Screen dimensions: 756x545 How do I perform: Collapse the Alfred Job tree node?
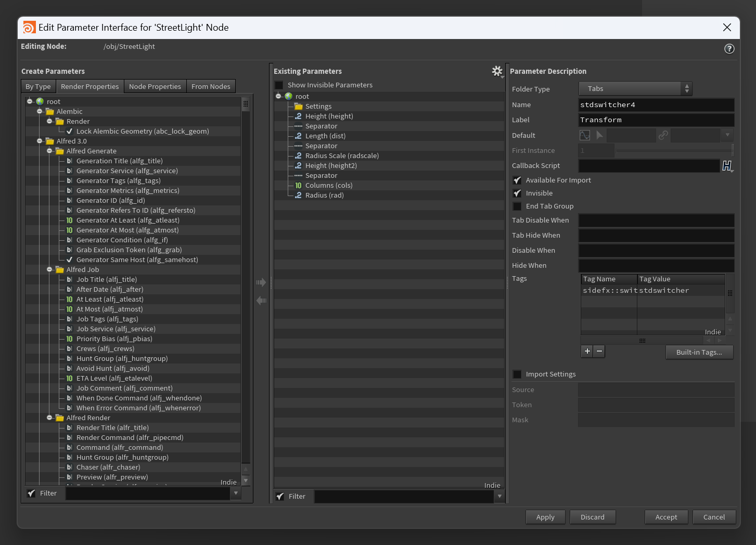[49, 269]
